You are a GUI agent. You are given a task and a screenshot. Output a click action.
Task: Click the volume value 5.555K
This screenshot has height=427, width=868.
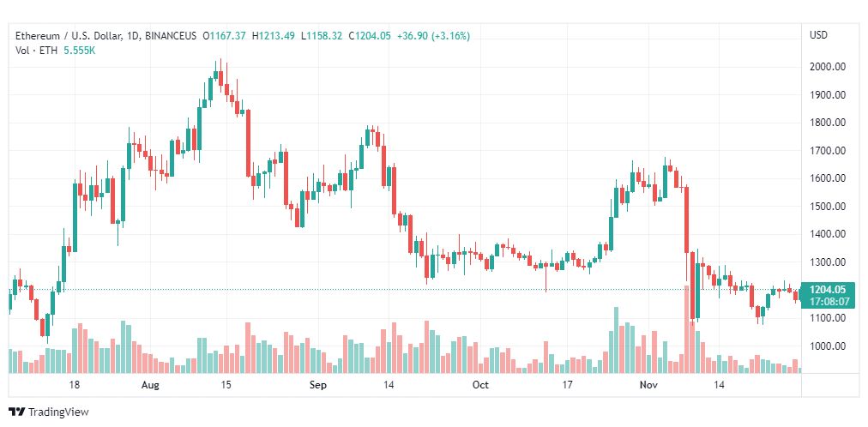(80, 50)
